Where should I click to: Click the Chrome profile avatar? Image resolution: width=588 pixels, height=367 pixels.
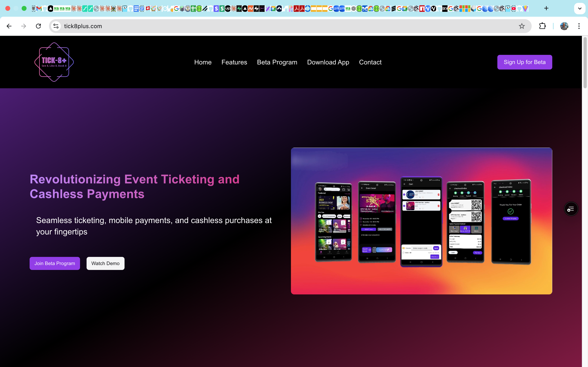click(564, 26)
